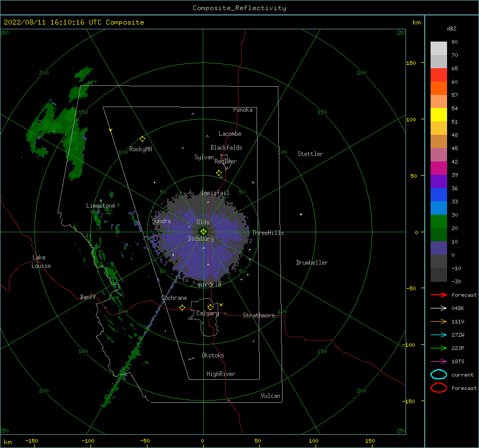Click the Blackfalds label
This screenshot has height=448, width=479.
click(226, 148)
